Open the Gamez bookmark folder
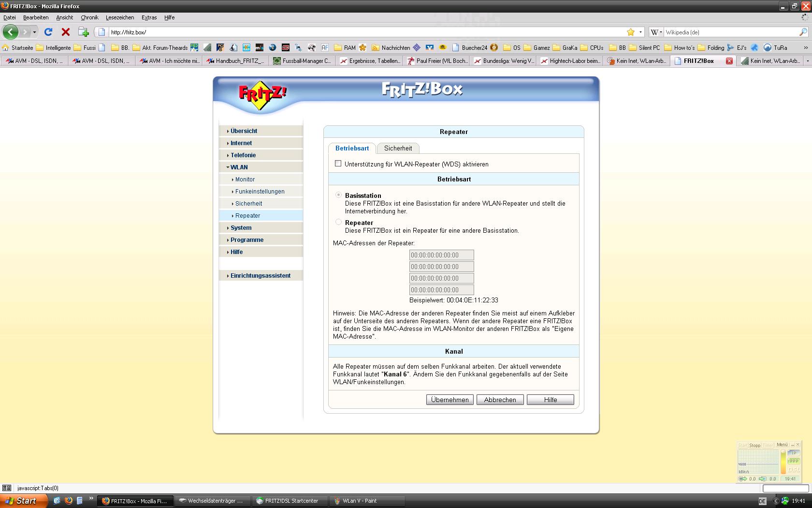 point(536,47)
